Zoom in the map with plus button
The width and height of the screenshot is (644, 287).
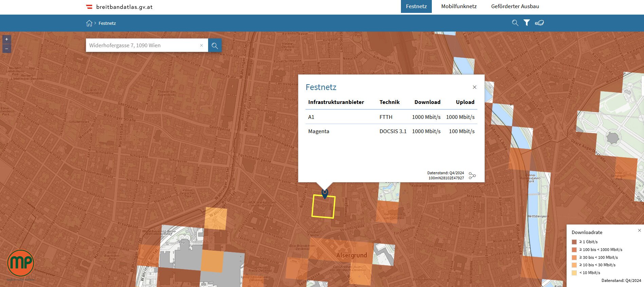(x=6, y=39)
